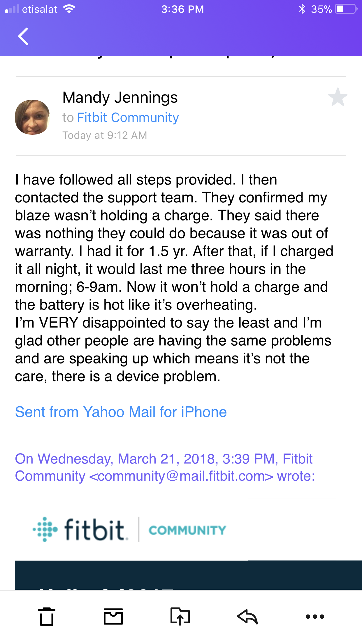Tap the quoted date March 21, 2018 header
362x644 pixels.
coord(163,459)
